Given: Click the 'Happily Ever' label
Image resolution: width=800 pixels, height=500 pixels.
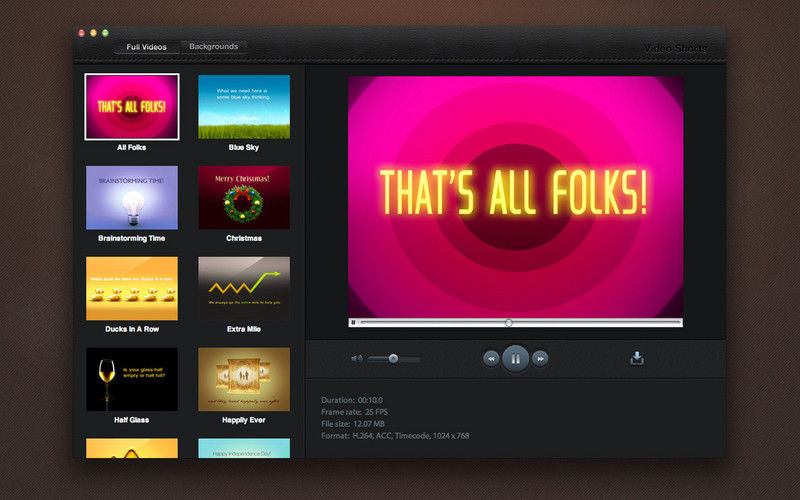Looking at the screenshot, I should pyautogui.click(x=244, y=420).
